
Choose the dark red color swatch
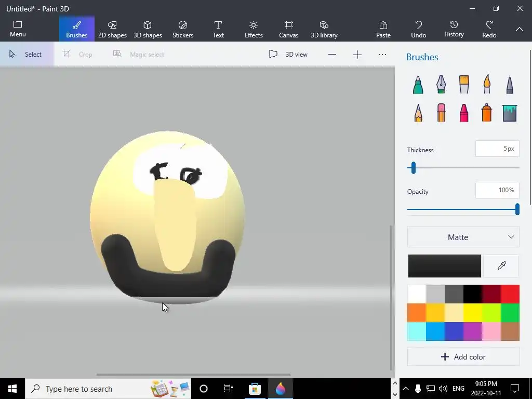tap(491, 294)
